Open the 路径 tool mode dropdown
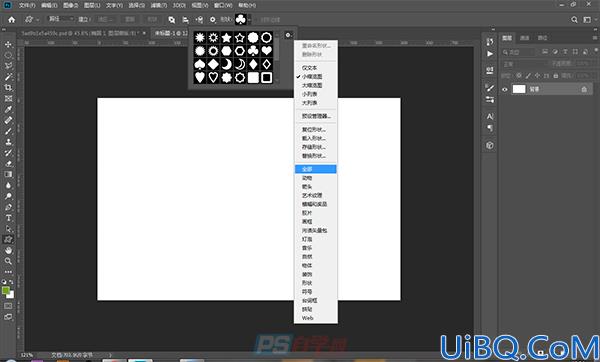This screenshot has height=362, width=600. (x=61, y=19)
